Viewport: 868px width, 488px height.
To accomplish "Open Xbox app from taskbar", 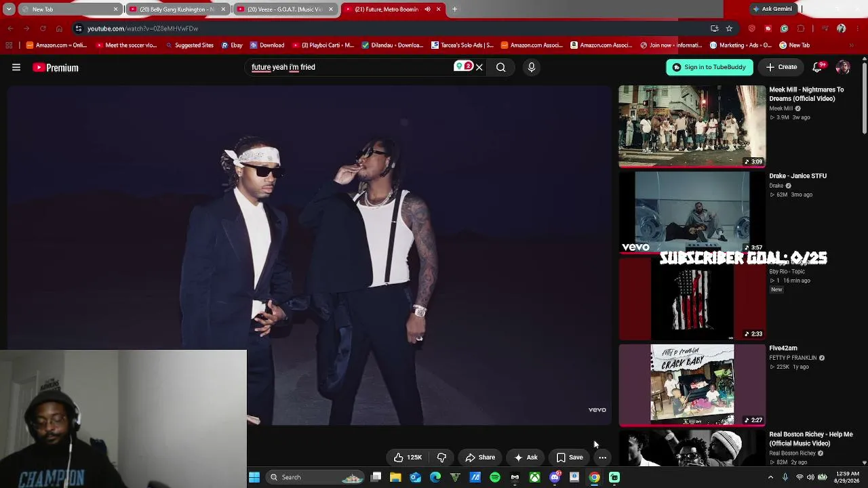I will coord(535,477).
